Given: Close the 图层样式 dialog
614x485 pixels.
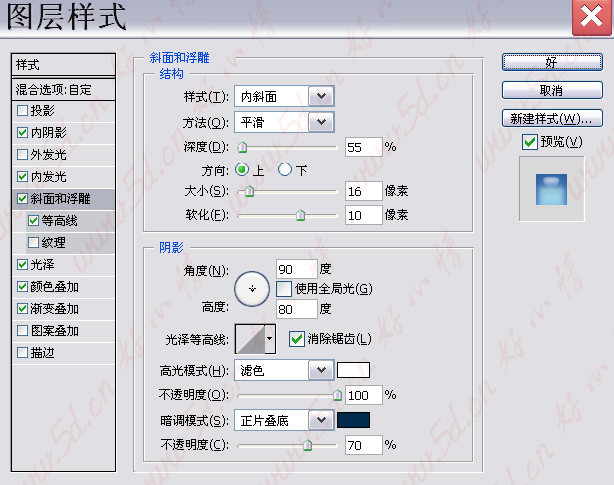Looking at the screenshot, I should click(x=592, y=17).
